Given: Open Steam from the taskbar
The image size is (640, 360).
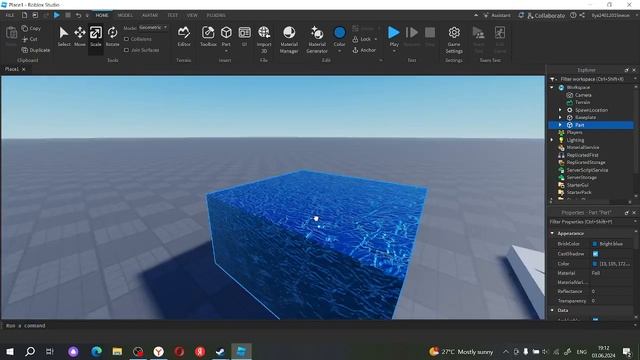Looking at the screenshot, I should click(220, 351).
